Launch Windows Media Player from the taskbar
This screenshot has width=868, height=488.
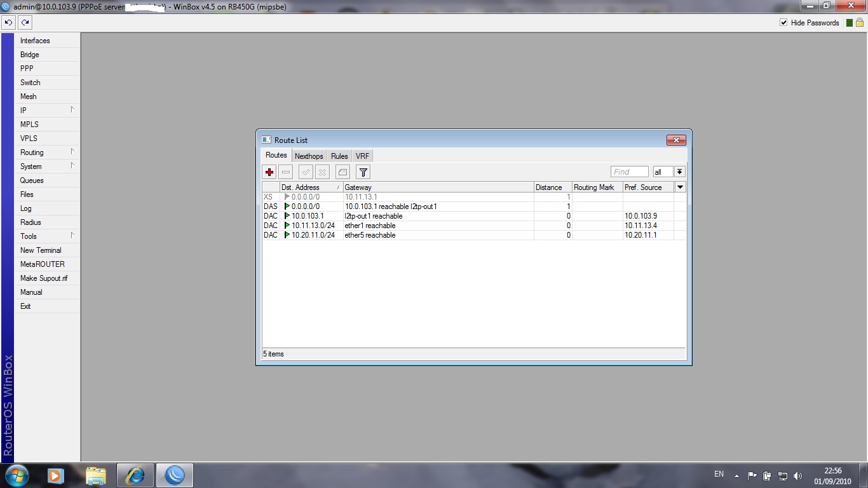point(55,475)
